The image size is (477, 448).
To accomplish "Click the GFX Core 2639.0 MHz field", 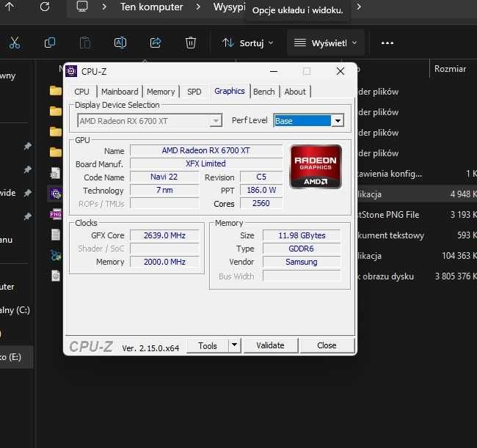I will [164, 235].
